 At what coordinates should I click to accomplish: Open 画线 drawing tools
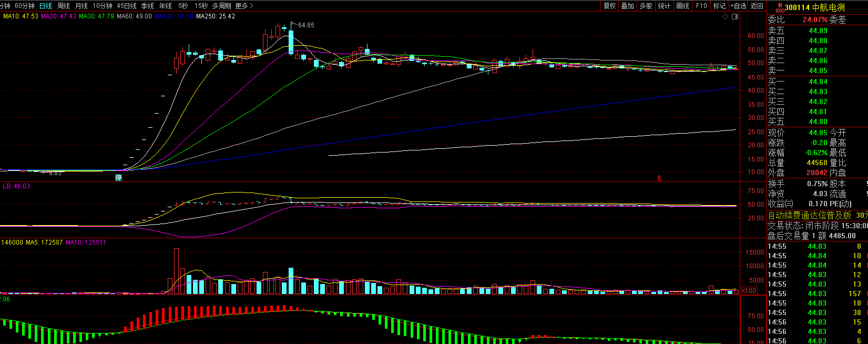coord(682,6)
